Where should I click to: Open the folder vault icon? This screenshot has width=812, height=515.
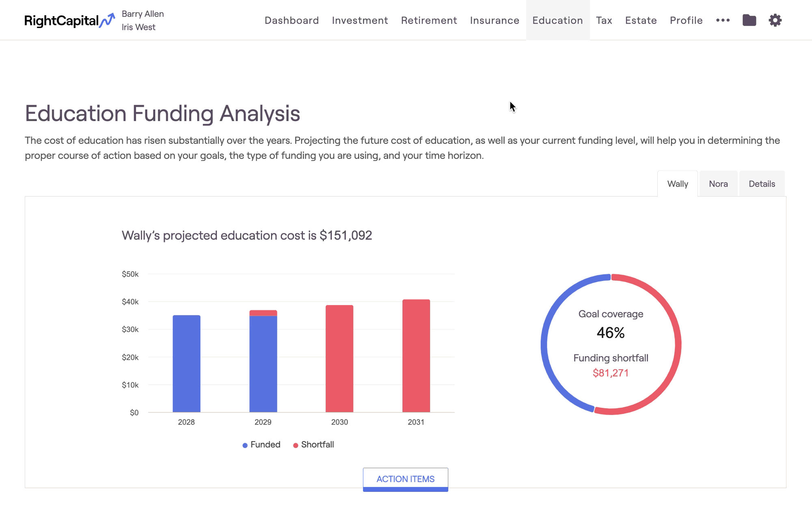pos(749,20)
